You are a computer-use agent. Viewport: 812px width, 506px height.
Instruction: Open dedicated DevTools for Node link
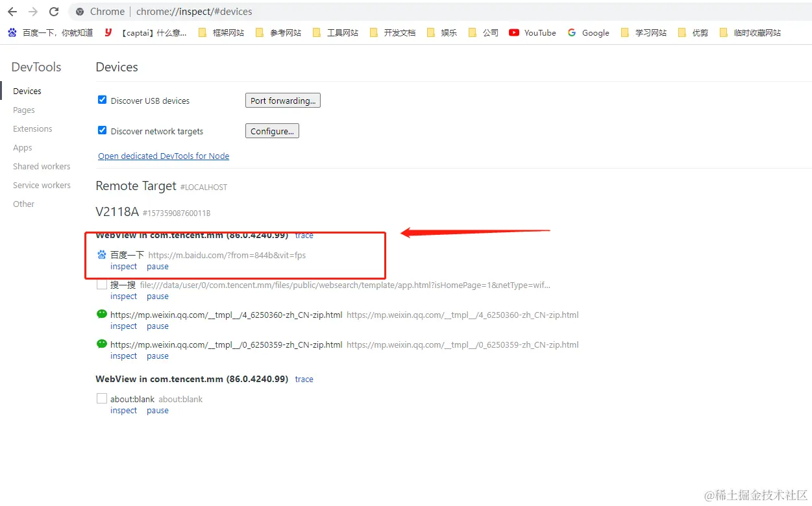(164, 156)
